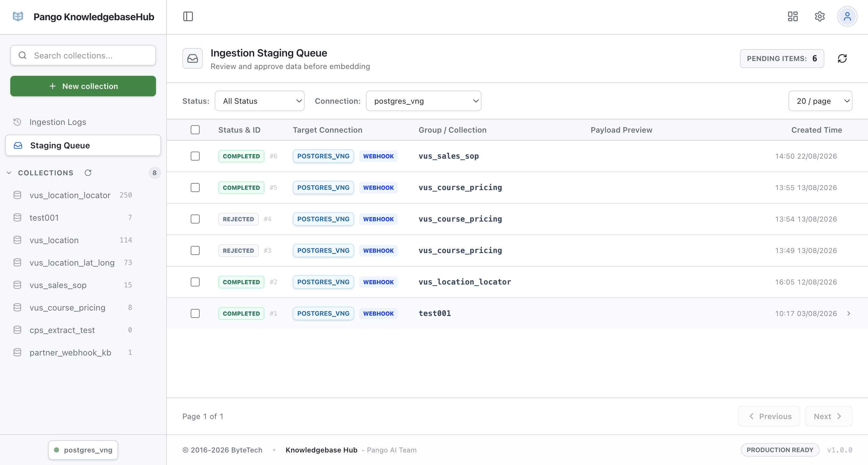Check the box for rejected item #3
This screenshot has width=868, height=465.
click(x=195, y=250)
